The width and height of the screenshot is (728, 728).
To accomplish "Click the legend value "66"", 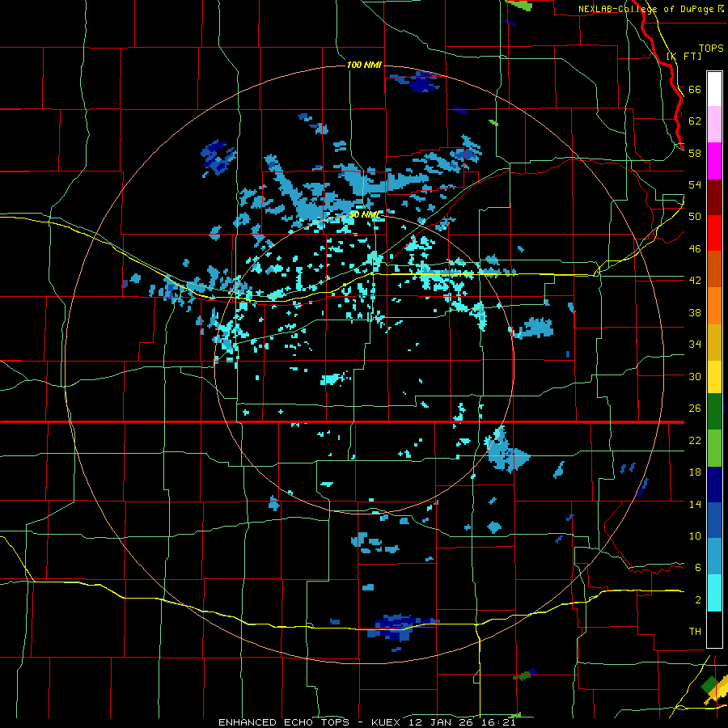I will 695,89.
